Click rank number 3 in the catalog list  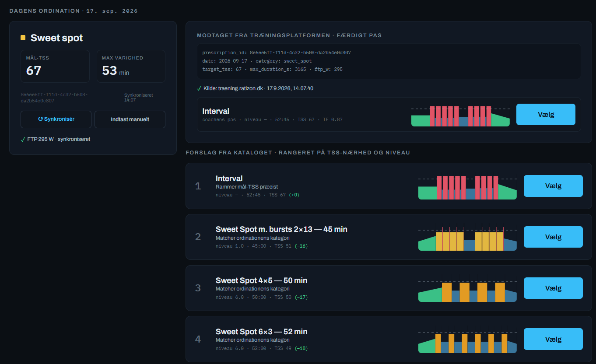click(x=198, y=288)
